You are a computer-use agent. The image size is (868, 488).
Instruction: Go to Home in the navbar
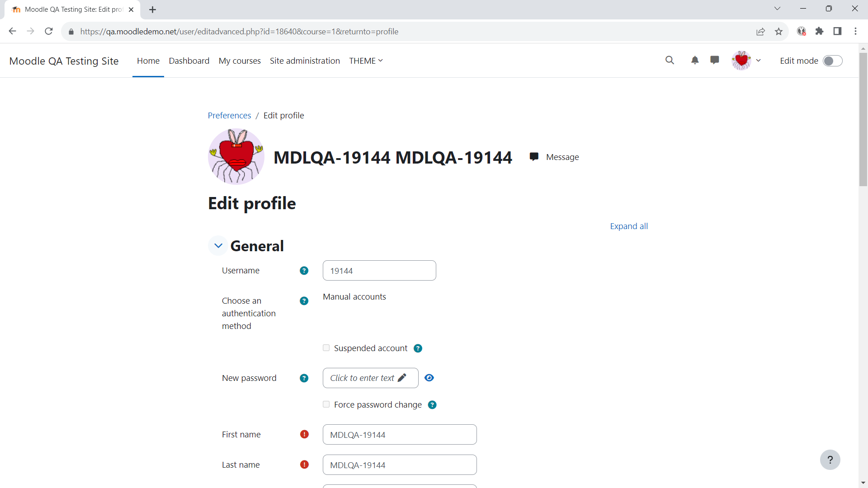coord(148,61)
